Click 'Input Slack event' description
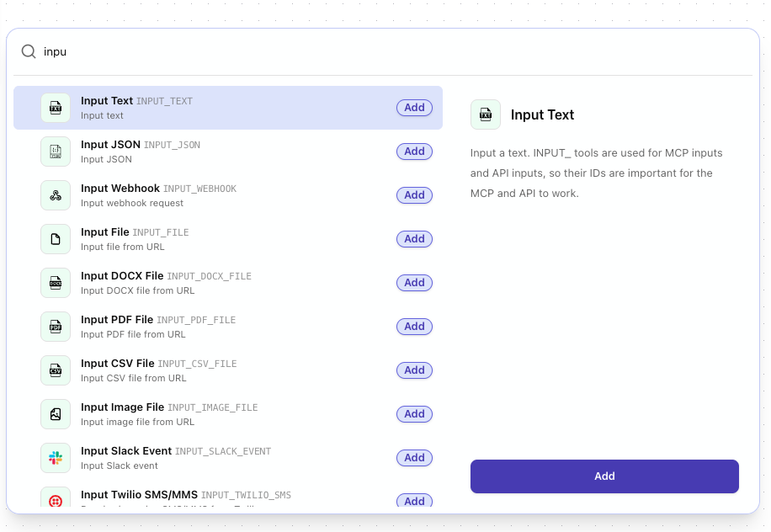Viewport: 771px width, 532px height. [120, 465]
